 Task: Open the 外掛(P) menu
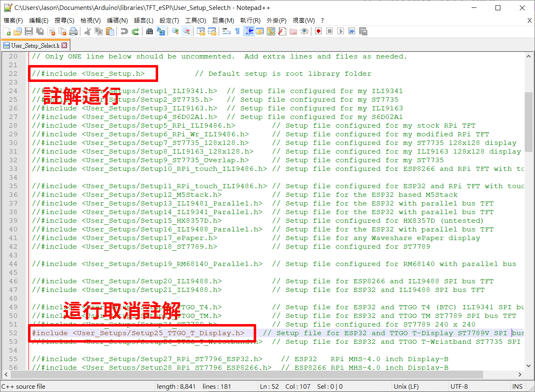click(276, 20)
